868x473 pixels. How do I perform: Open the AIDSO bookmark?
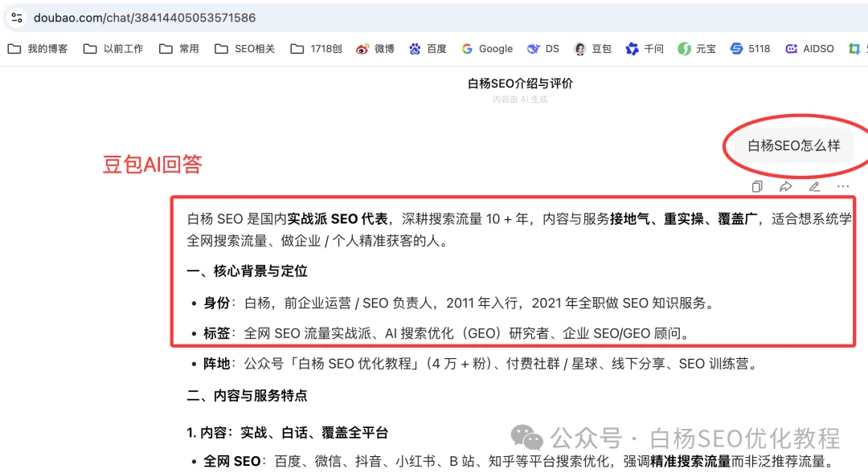click(809, 48)
